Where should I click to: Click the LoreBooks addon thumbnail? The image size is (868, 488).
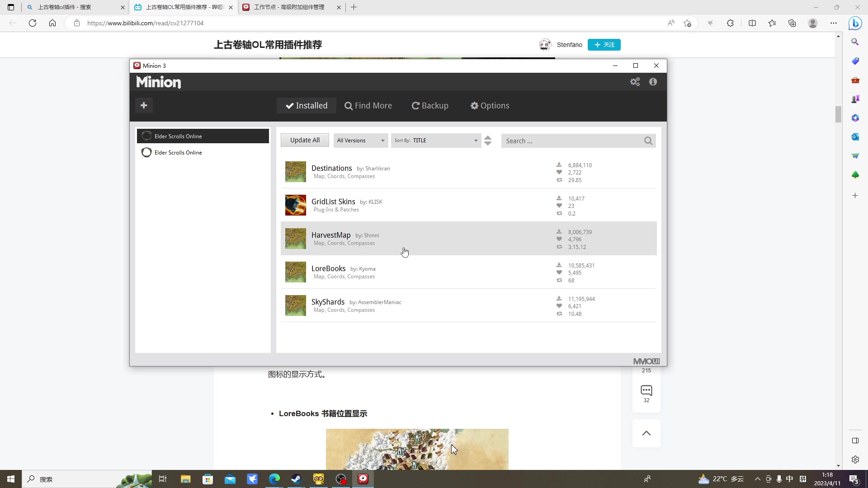(x=296, y=272)
